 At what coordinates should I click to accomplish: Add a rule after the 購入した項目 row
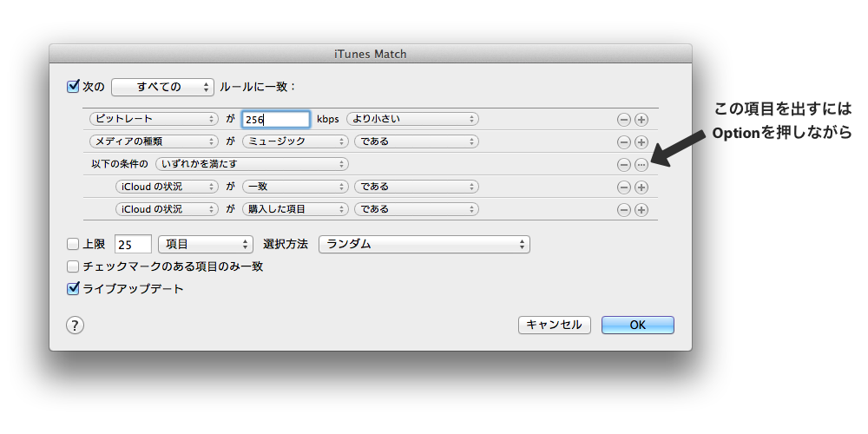641,210
